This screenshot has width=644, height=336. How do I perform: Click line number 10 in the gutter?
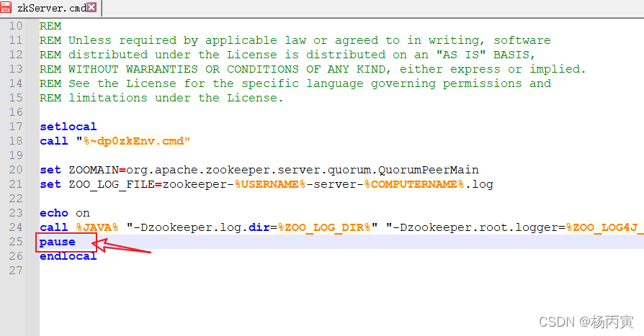[x=16, y=26]
